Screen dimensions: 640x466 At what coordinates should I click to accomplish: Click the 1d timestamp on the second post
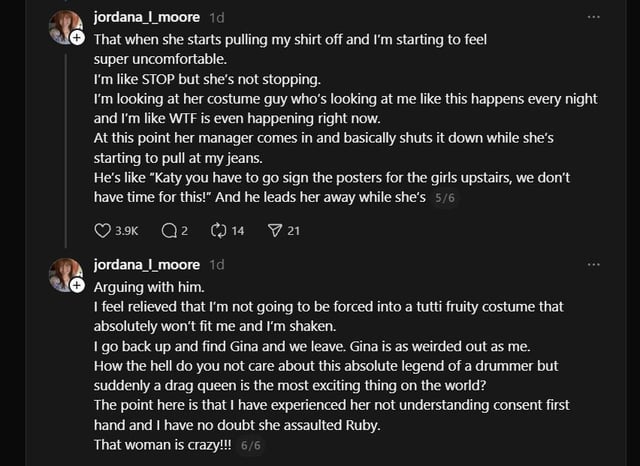click(x=218, y=265)
